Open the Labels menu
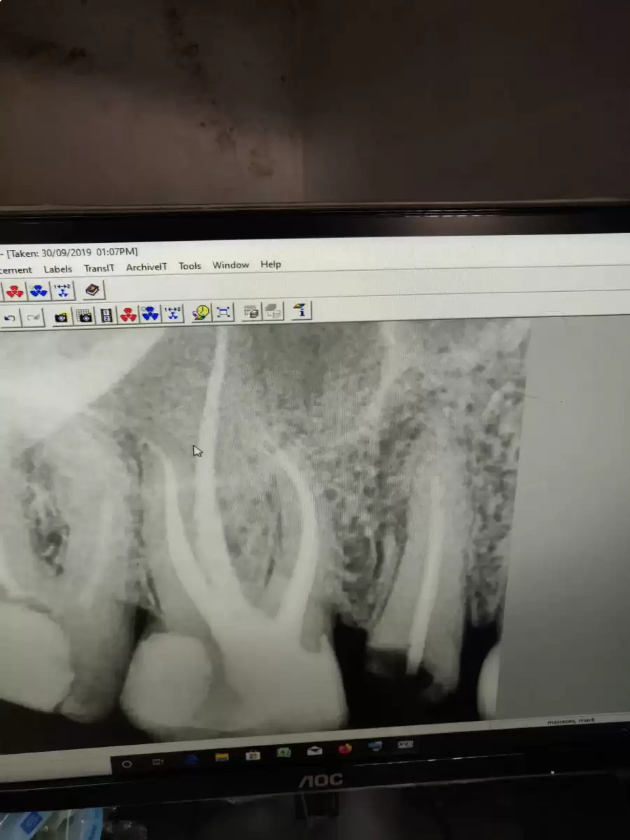 pyautogui.click(x=58, y=269)
